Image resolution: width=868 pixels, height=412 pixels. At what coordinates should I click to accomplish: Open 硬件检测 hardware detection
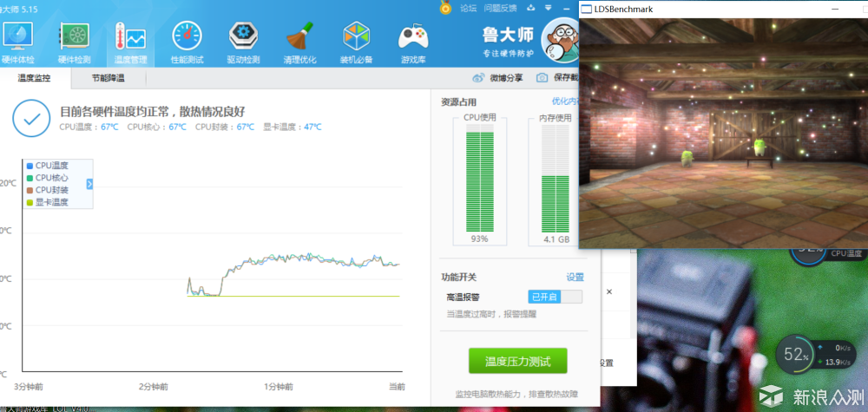point(74,43)
